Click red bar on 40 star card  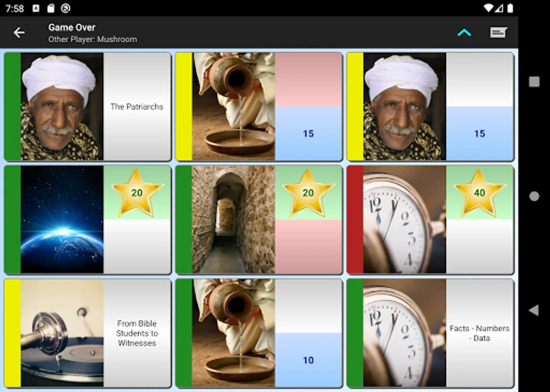point(355,220)
